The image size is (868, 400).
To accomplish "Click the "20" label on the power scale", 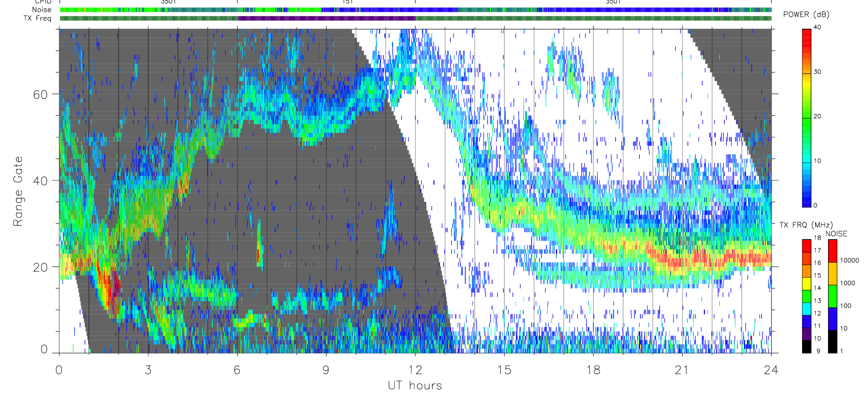I will tap(817, 116).
